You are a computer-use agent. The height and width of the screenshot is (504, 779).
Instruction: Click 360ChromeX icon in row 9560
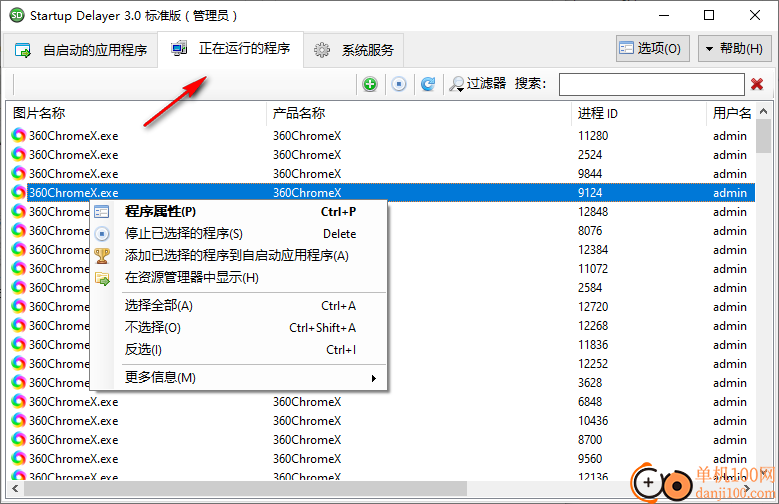(19, 458)
